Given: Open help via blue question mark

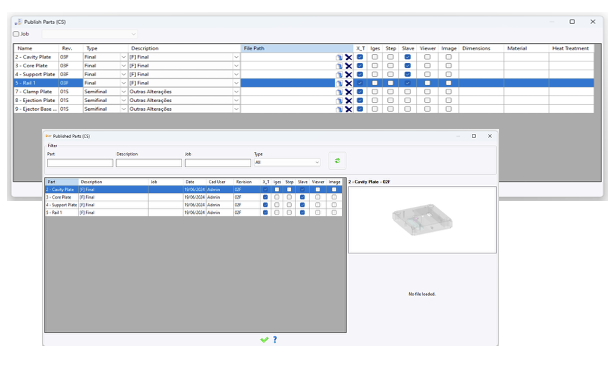Looking at the screenshot, I should click(275, 339).
